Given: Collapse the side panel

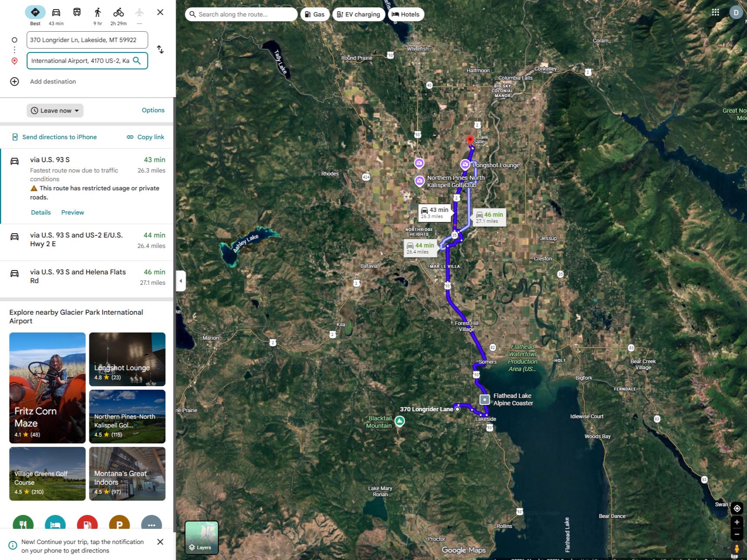Looking at the screenshot, I should (x=181, y=281).
